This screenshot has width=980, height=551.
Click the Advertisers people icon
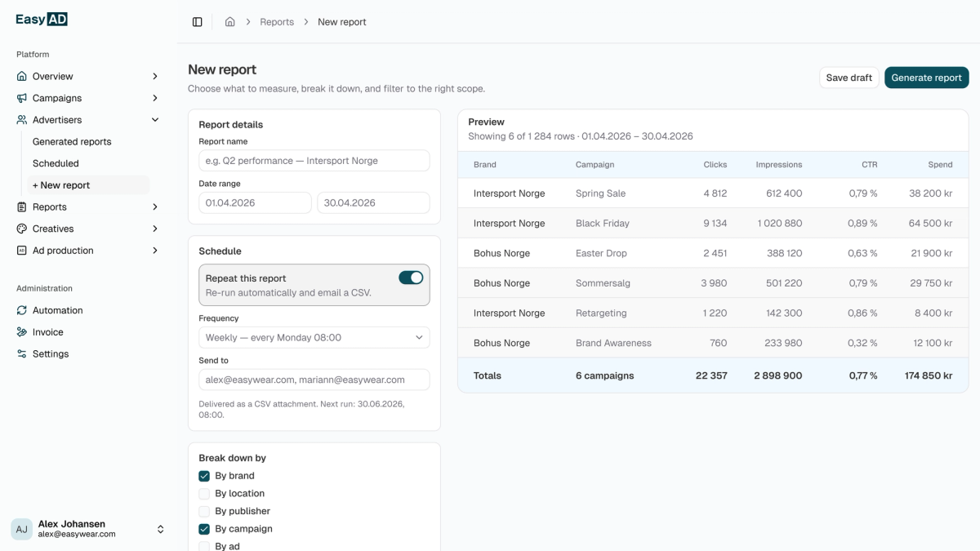coord(22,120)
